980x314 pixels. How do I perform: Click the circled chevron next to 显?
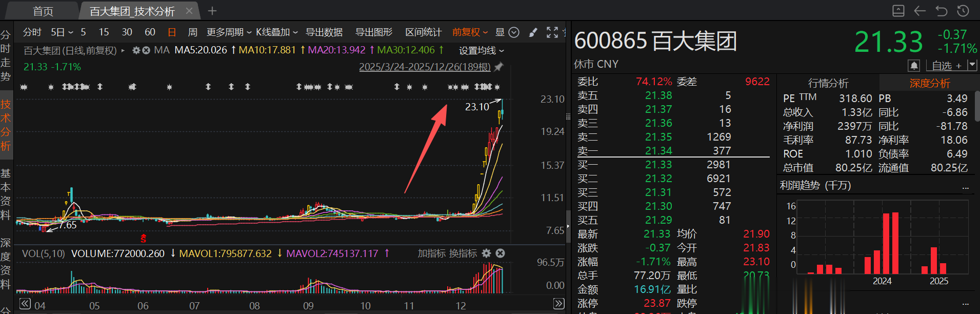pos(514,32)
